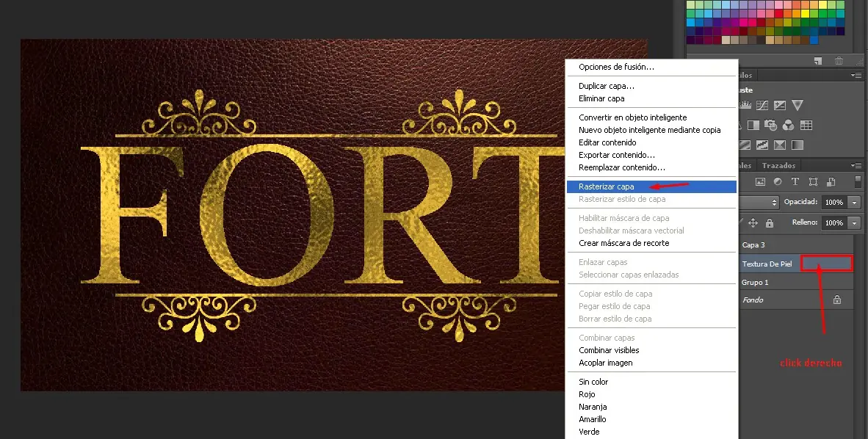
Task: Switch to the Trazados tab
Action: coord(778,165)
